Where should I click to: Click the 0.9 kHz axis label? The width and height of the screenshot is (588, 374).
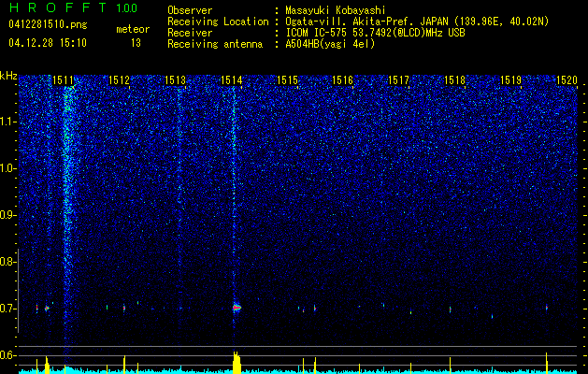(7, 215)
